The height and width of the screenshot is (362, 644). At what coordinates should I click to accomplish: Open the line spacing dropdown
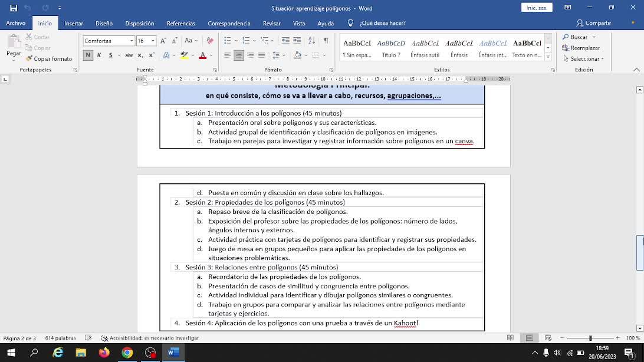278,55
